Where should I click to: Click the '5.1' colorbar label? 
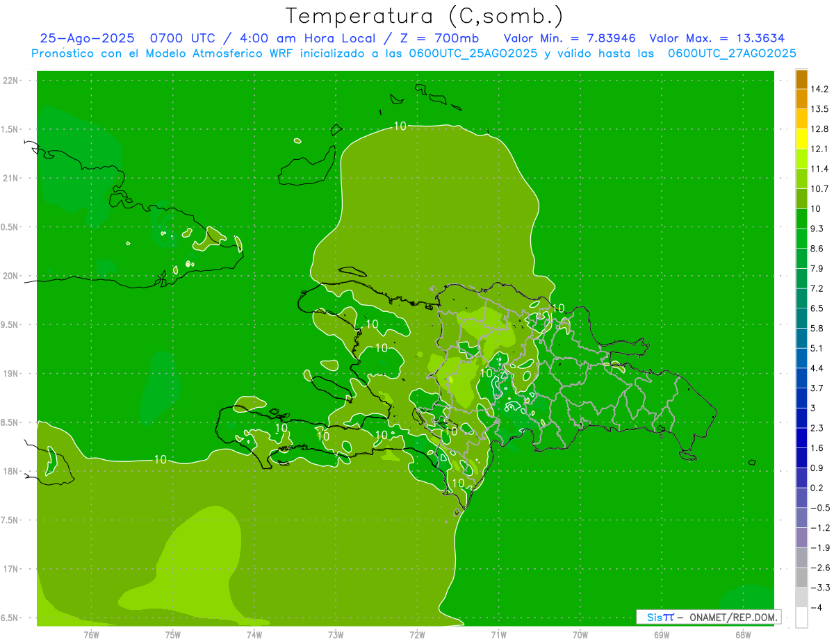tap(817, 348)
